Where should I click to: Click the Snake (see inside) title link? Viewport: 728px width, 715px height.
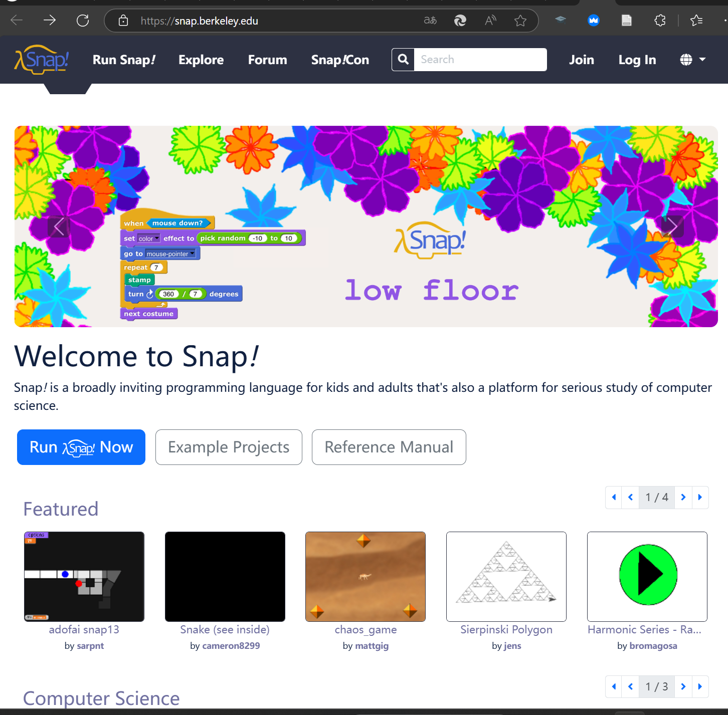coord(225,630)
